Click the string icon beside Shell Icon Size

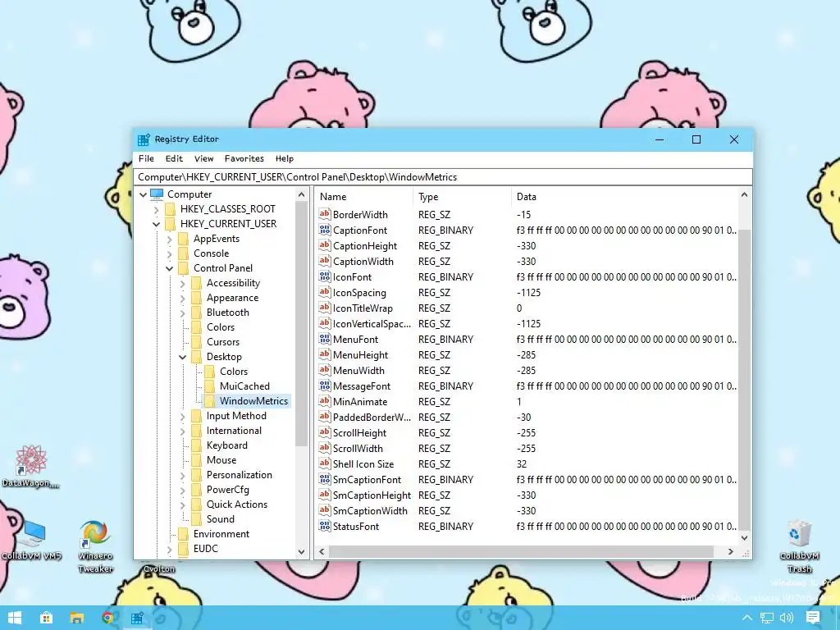pyautogui.click(x=325, y=463)
